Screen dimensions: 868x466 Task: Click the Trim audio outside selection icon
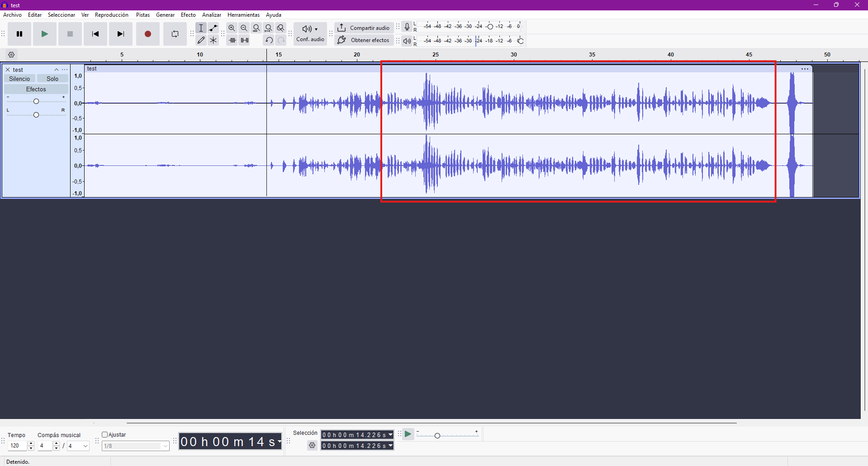point(232,40)
